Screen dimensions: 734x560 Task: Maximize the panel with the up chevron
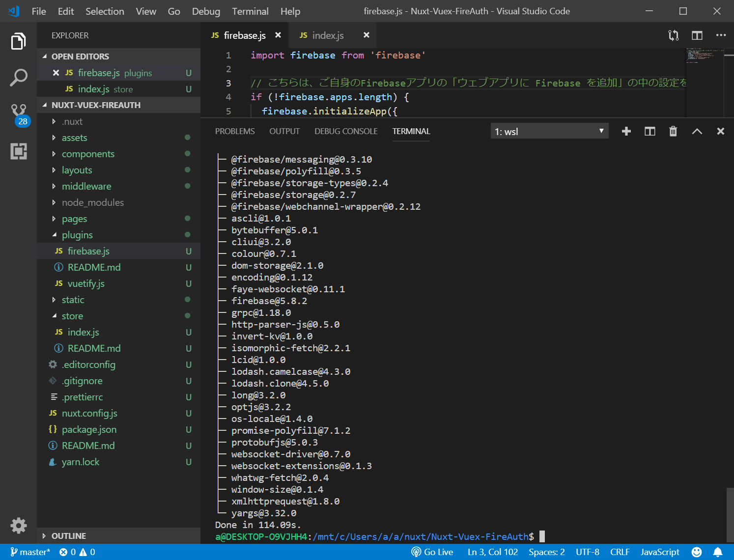click(x=697, y=131)
